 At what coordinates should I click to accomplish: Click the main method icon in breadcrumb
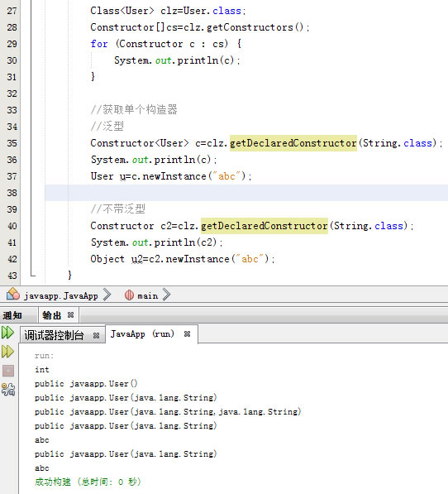click(x=129, y=295)
